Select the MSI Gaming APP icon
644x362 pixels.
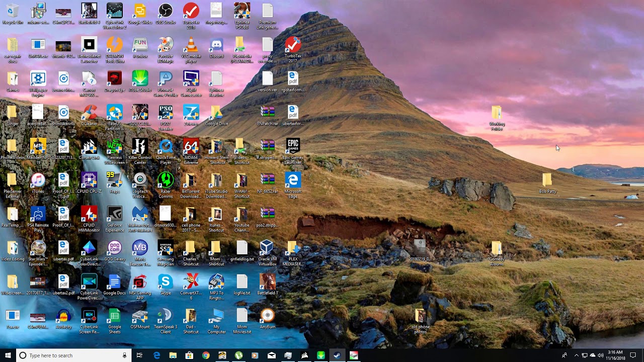140,286
